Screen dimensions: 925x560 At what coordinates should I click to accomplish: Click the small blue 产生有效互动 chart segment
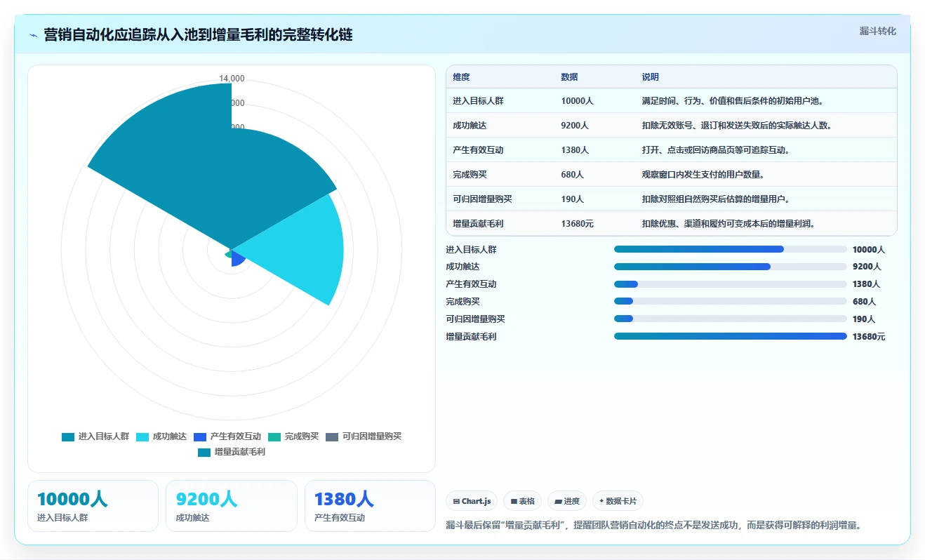[237, 257]
